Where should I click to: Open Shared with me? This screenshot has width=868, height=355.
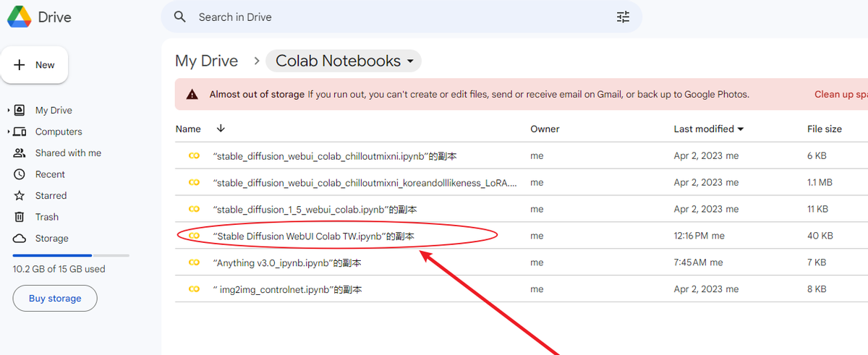click(68, 153)
